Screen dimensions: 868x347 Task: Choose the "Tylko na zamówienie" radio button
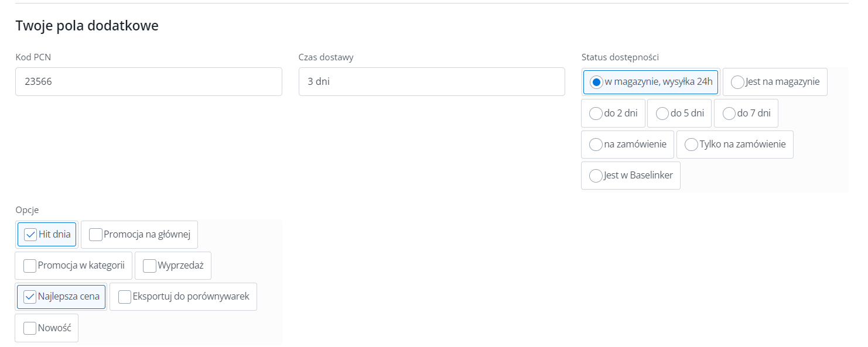pos(691,144)
